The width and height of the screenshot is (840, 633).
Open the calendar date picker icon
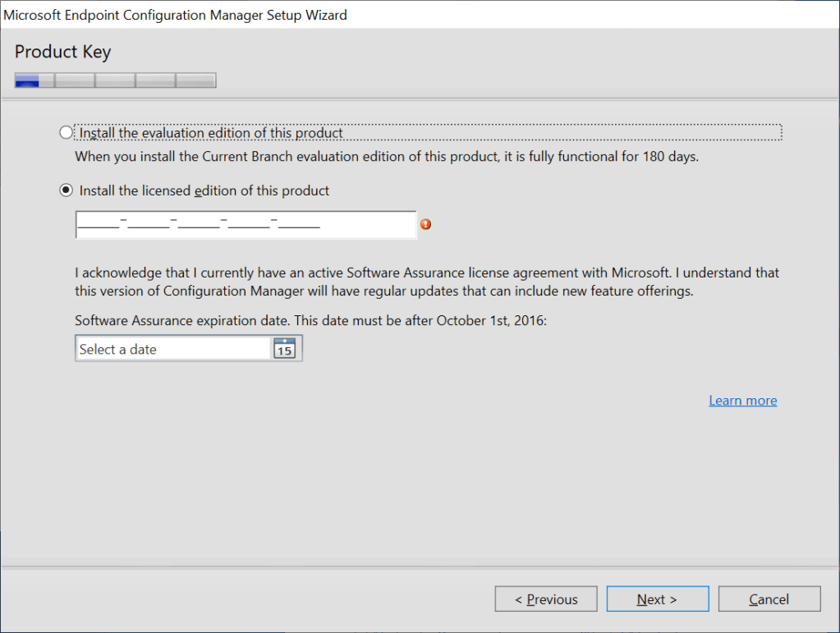click(x=284, y=349)
